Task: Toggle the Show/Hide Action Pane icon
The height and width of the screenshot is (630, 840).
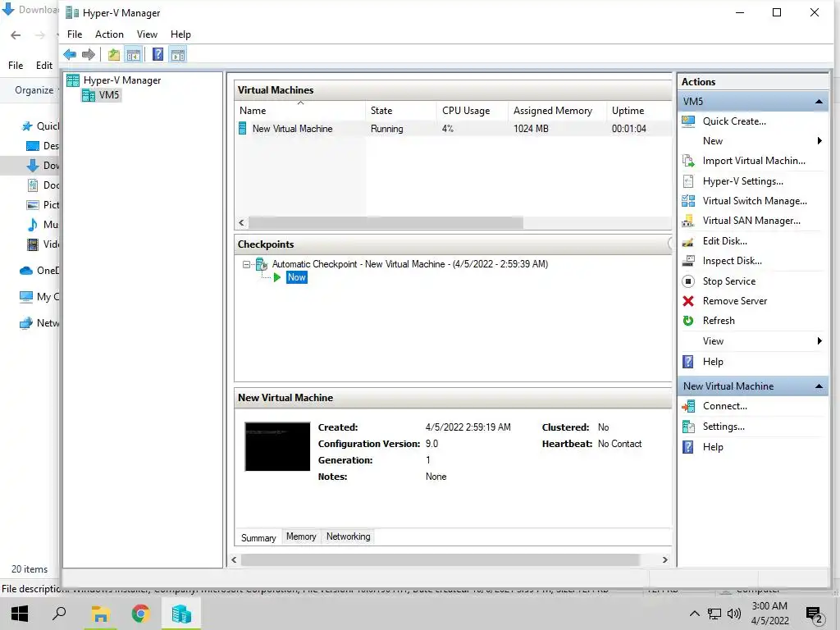Action: click(x=178, y=54)
